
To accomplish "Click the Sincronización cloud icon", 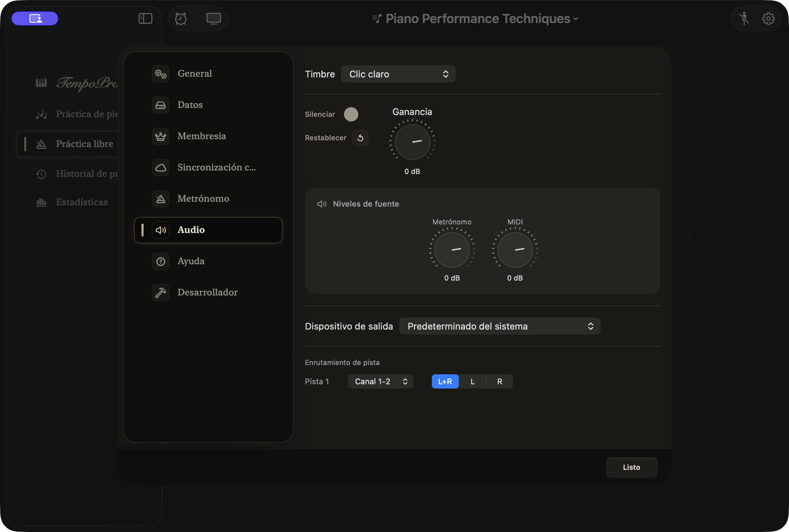I will [x=161, y=168].
